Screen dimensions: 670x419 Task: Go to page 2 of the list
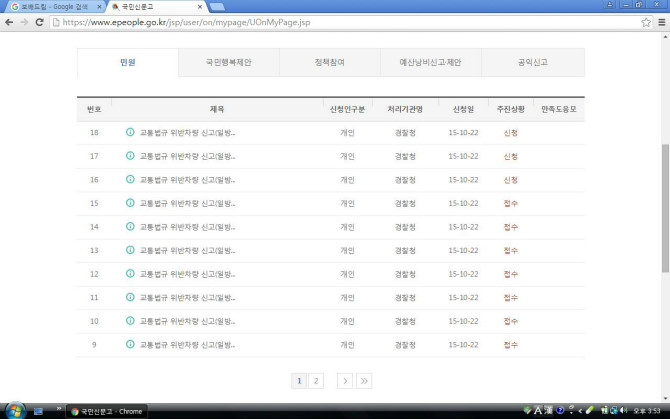click(x=316, y=381)
